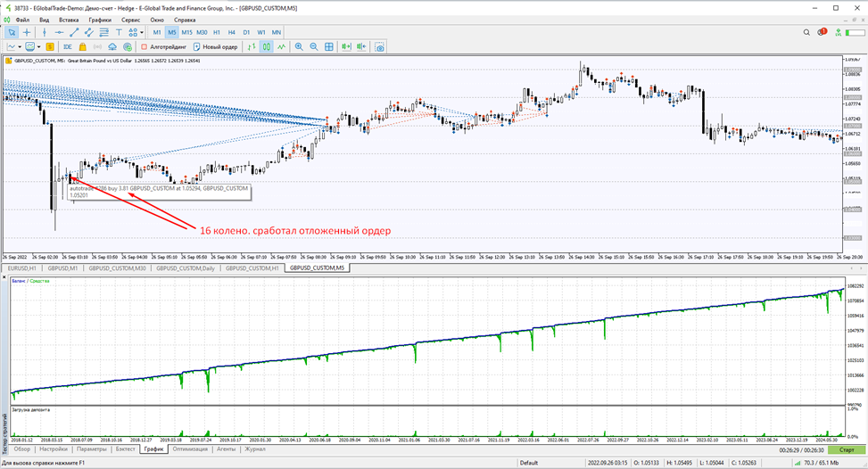Draw a vertical line tool
This screenshot has height=469, width=868.
45,33
